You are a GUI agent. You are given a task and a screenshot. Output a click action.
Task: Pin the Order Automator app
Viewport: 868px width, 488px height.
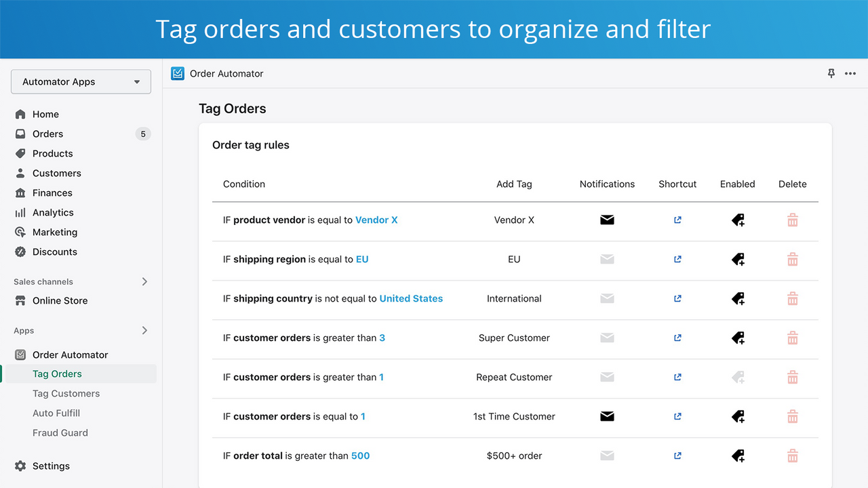click(831, 73)
